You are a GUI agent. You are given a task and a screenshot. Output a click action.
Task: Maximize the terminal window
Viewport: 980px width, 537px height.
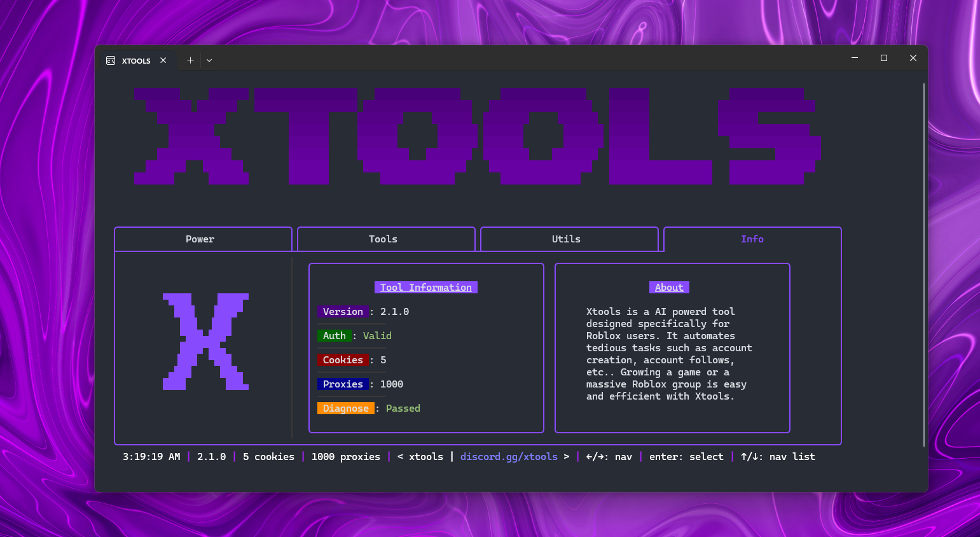(884, 58)
